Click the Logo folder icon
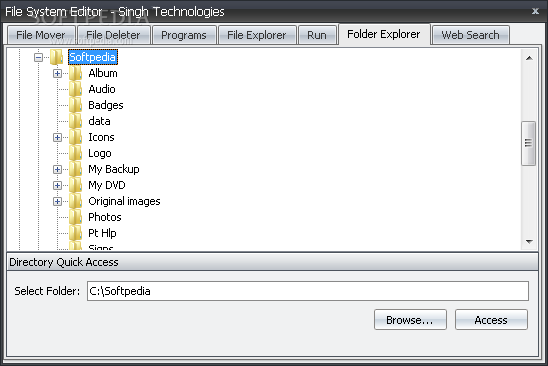 [x=75, y=153]
